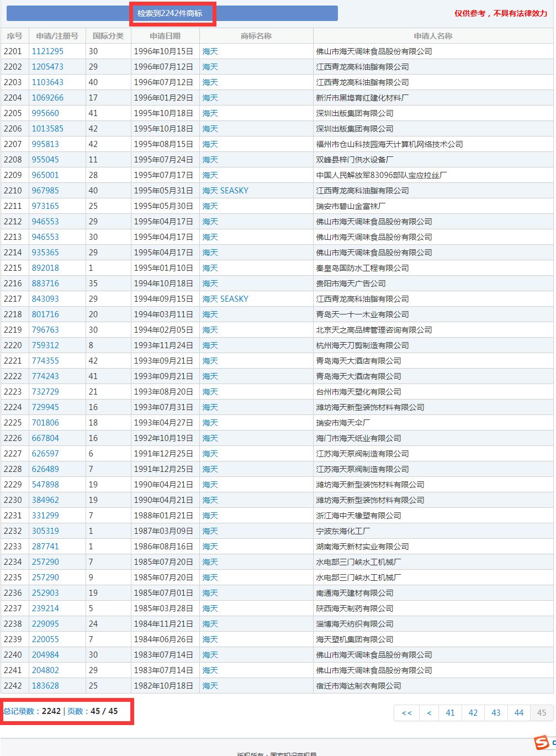Go to previous page using < button
Viewport: 556px width, 756px height.
[429, 713]
